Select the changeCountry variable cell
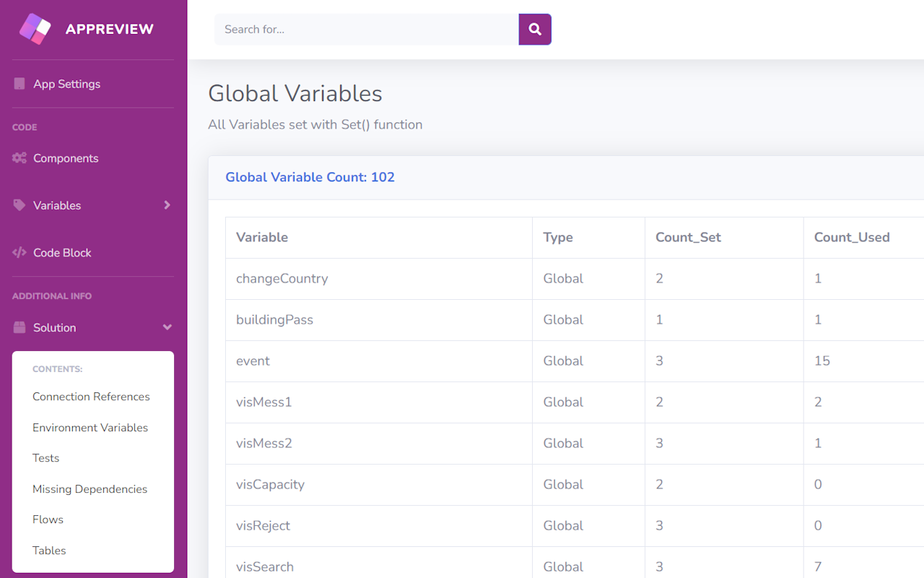924x578 pixels. click(379, 279)
